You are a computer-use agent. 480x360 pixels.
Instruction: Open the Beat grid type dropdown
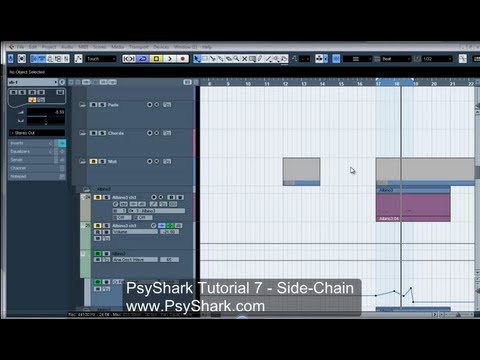(x=396, y=59)
